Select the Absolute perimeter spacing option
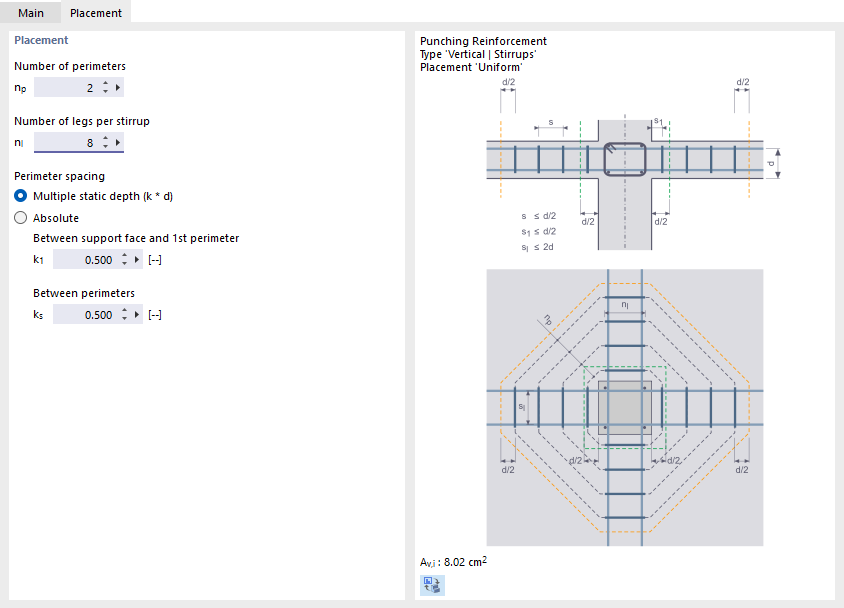 tap(18, 217)
